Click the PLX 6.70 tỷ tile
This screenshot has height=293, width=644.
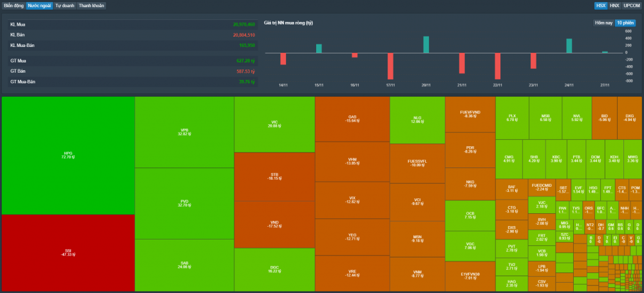pos(512,118)
